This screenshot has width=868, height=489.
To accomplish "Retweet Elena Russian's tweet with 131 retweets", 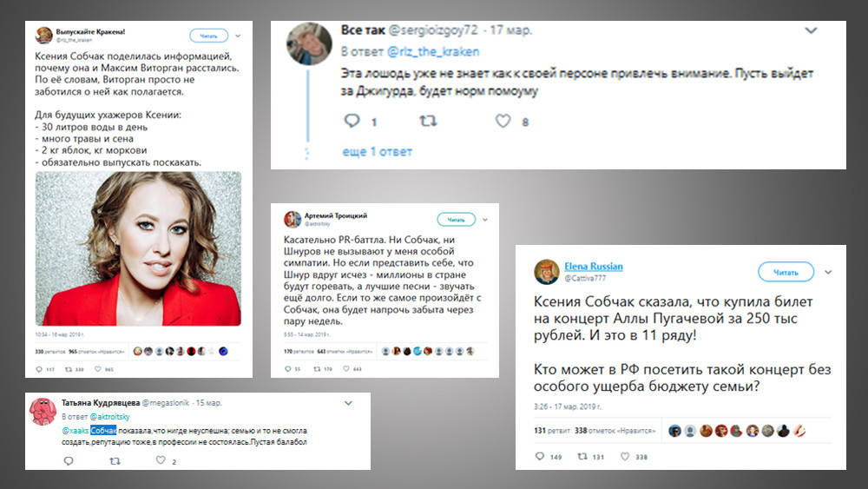I will [582, 456].
